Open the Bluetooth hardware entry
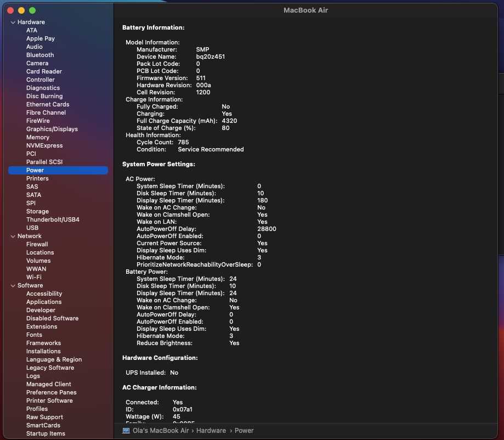504x440 pixels. 40,55
